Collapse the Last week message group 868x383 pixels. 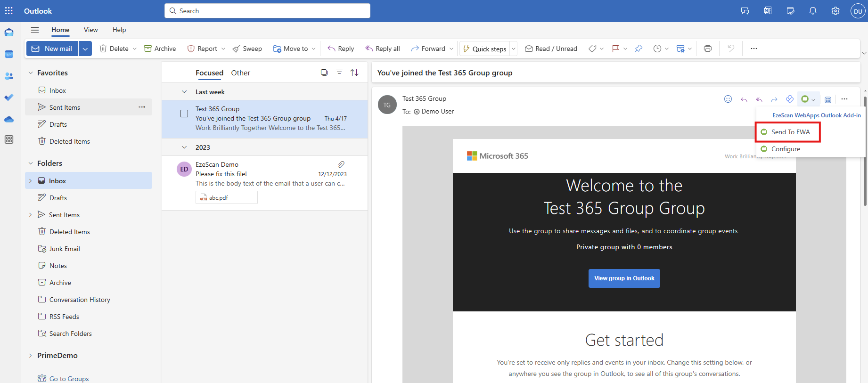pyautogui.click(x=184, y=92)
